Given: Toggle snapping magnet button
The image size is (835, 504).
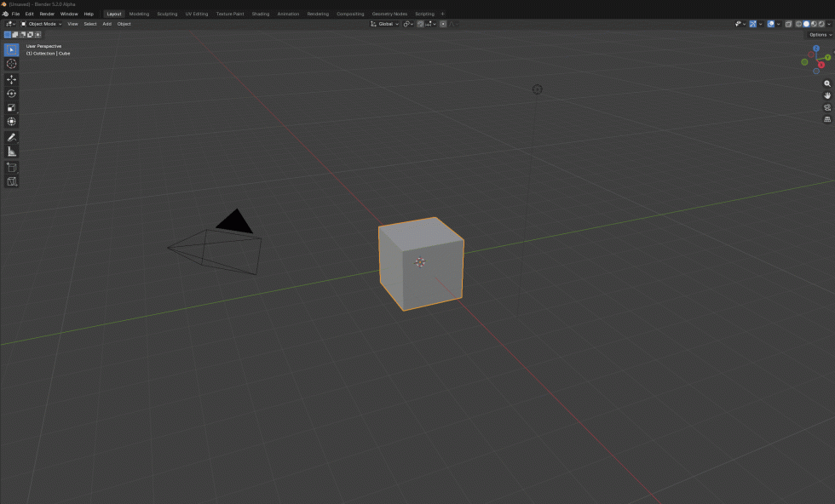Looking at the screenshot, I should point(421,24).
